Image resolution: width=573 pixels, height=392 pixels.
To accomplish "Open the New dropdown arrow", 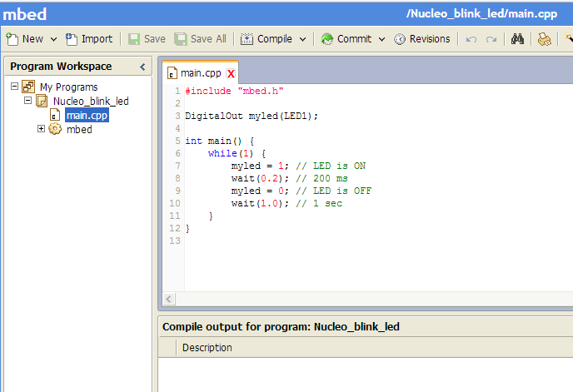I will pos(53,39).
